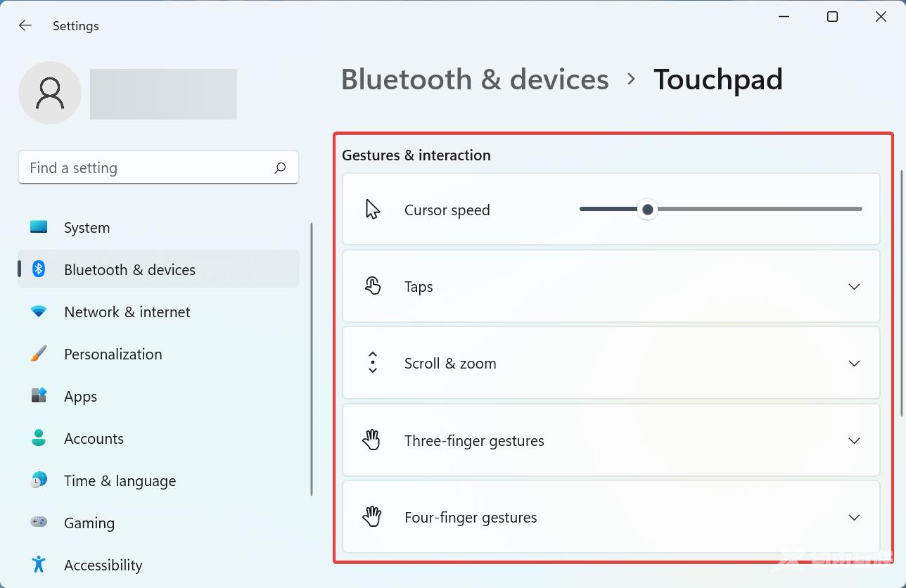Click the Find a setting search box

148,168
